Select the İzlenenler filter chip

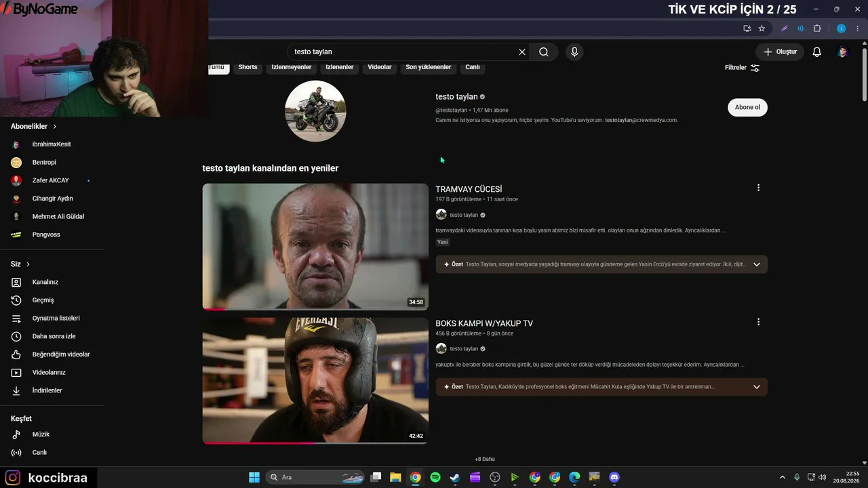[x=340, y=67]
